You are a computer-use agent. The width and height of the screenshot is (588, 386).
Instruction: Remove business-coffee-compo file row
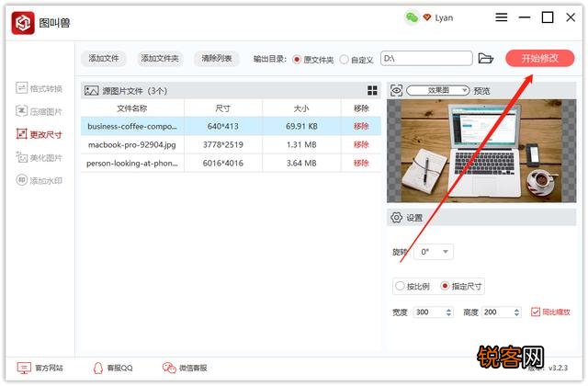click(x=361, y=127)
